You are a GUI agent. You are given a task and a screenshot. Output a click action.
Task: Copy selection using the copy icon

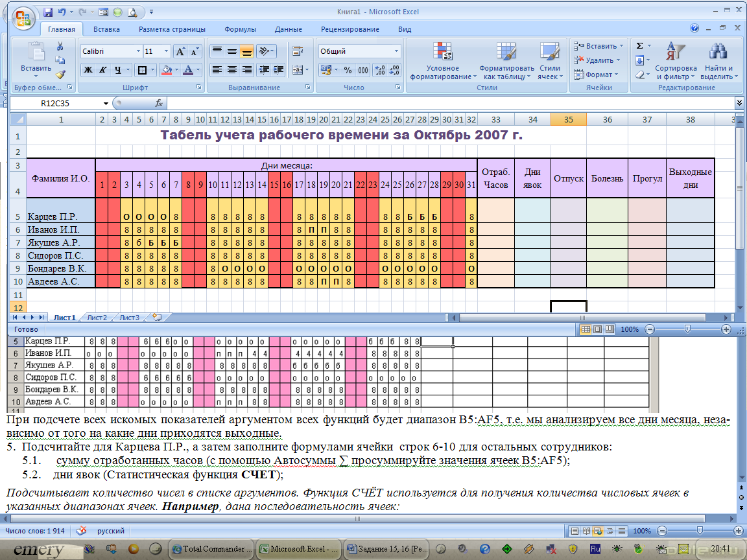60,60
